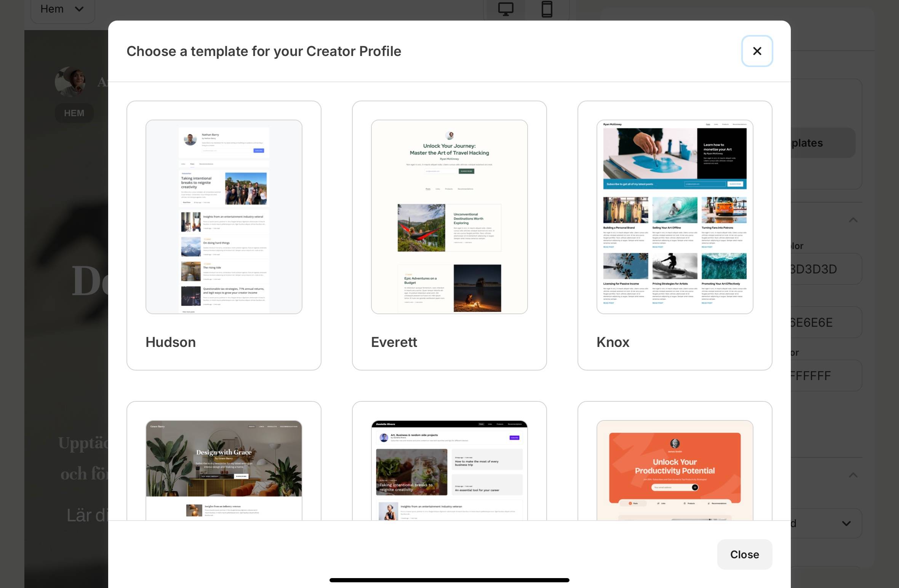Open the Hem page dropdown
The image size is (899, 588).
point(62,9)
